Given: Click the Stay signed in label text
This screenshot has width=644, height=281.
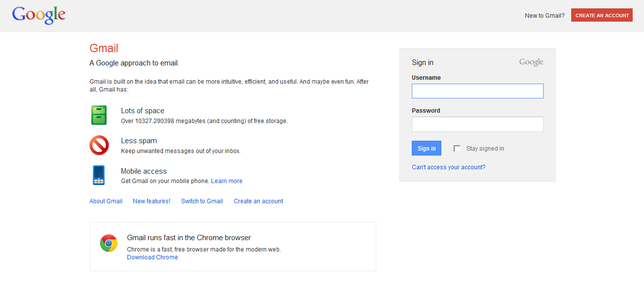Looking at the screenshot, I should 485,149.
